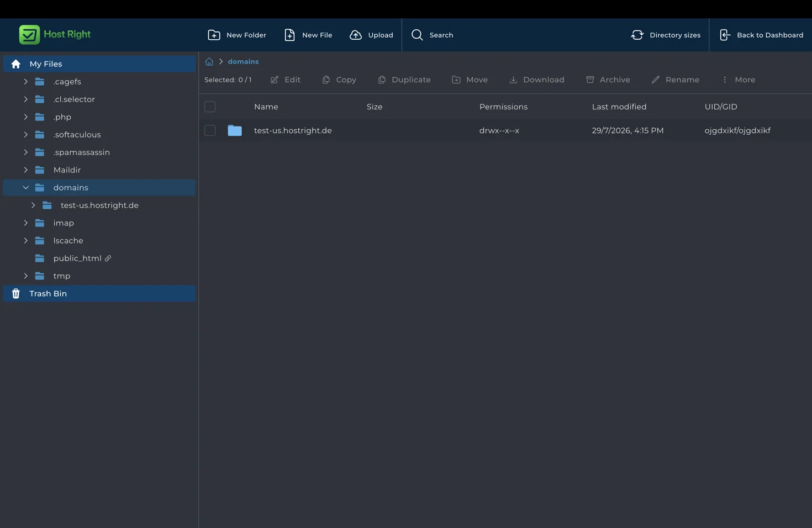Sort by the Name column header

pos(266,107)
